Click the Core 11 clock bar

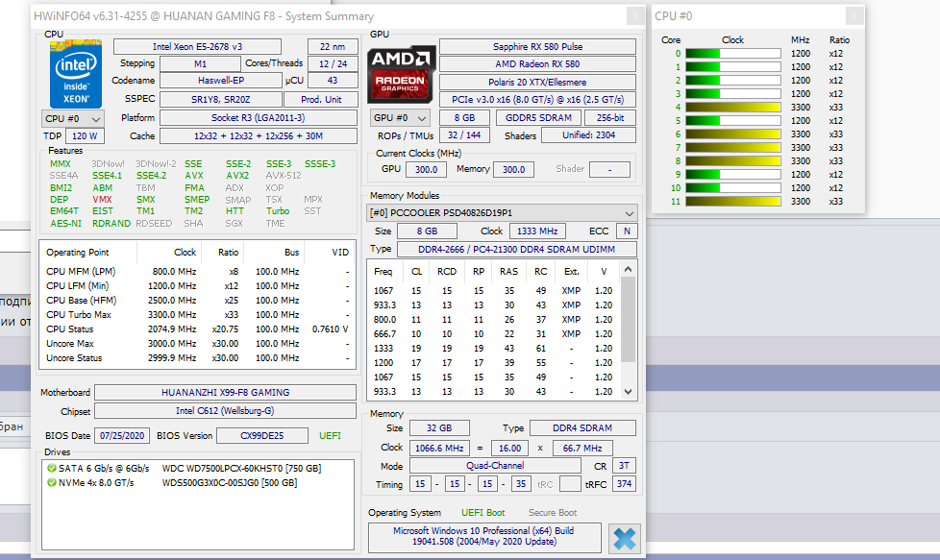click(x=733, y=202)
